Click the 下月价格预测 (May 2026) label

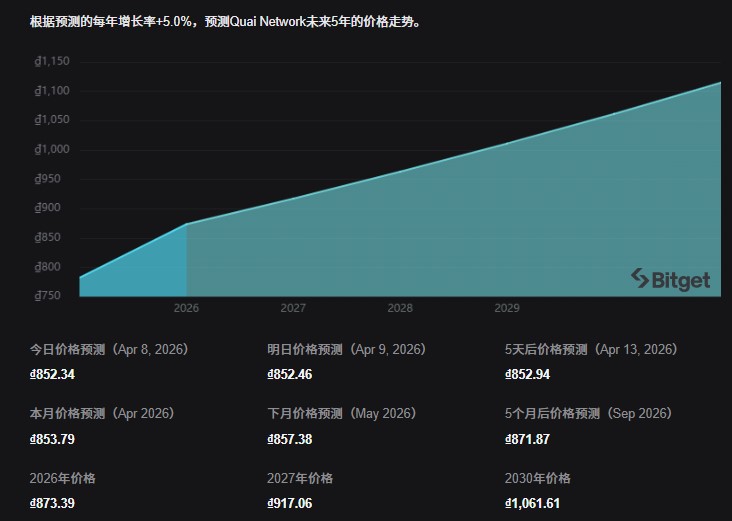click(x=342, y=414)
